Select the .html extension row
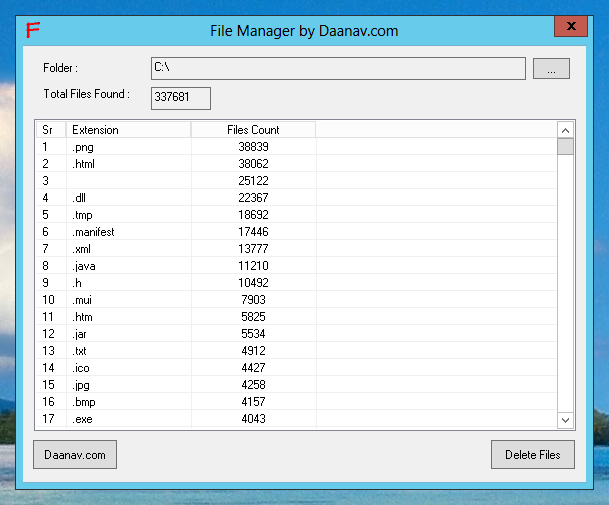 pos(297,164)
